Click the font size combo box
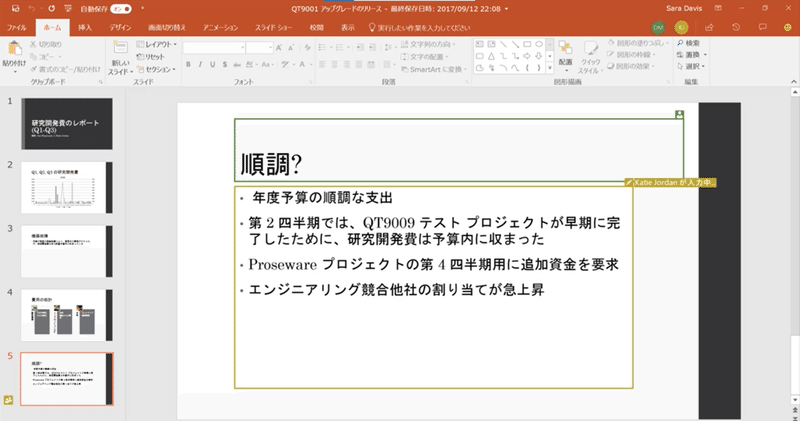Image resolution: width=800 pixels, height=421 pixels. 260,47
